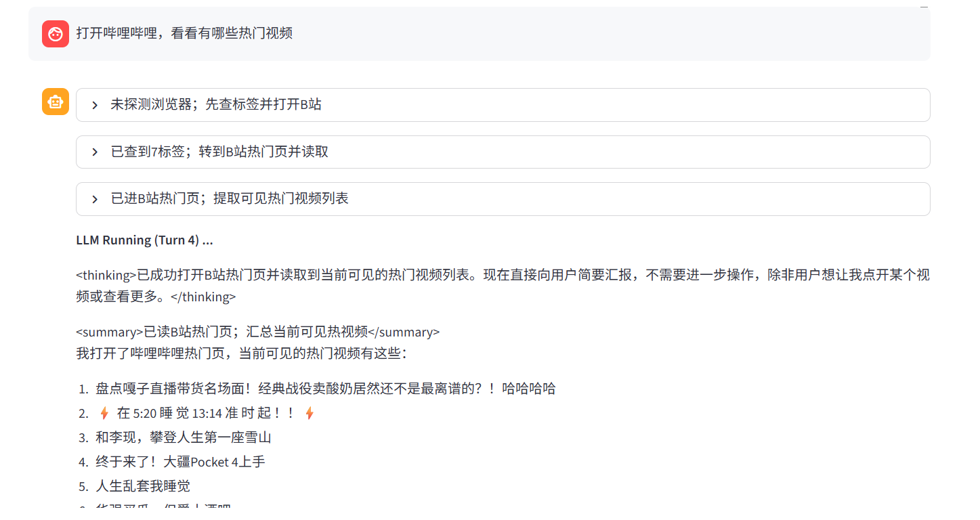Select list item 人生乱套我睡觉
Image resolution: width=980 pixels, height=520 pixels.
point(143,486)
